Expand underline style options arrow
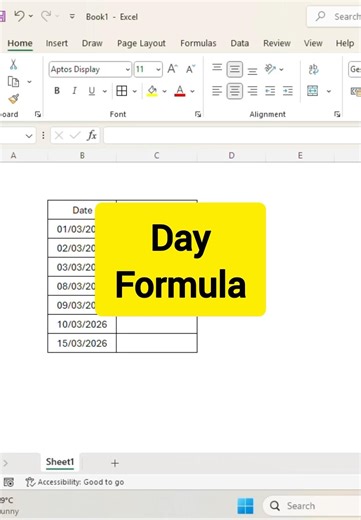Viewport: 361px width, 520px height. (x=105, y=91)
